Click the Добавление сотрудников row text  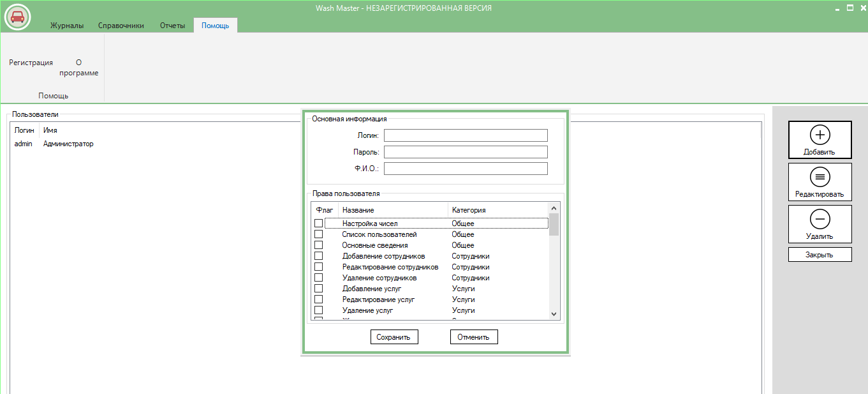click(383, 256)
